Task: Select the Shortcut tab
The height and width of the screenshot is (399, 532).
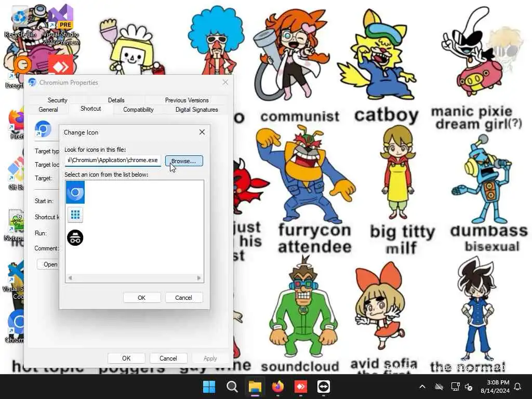Action: (90, 109)
